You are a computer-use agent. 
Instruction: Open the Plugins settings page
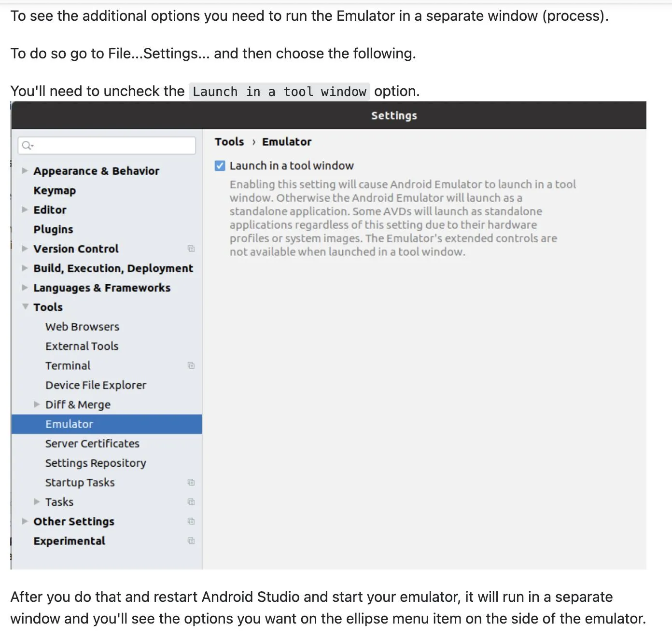tap(53, 229)
